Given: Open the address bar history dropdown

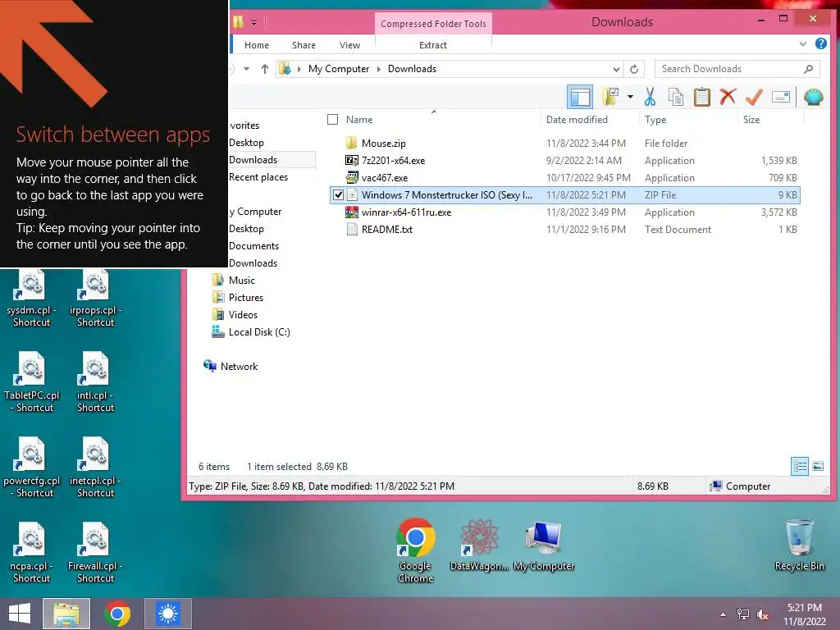Looking at the screenshot, I should coord(616,69).
